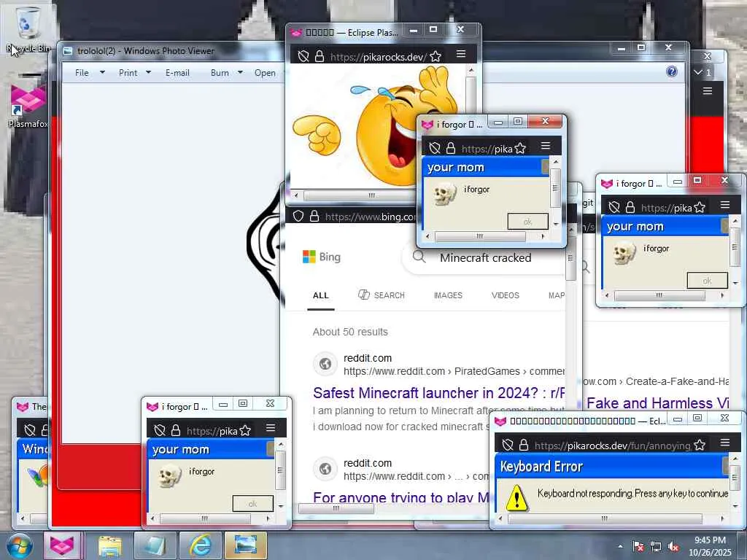The height and width of the screenshot is (560, 747).
Task: Click horizontal scrollbar in Keyboard Error window
Action: [605, 518]
